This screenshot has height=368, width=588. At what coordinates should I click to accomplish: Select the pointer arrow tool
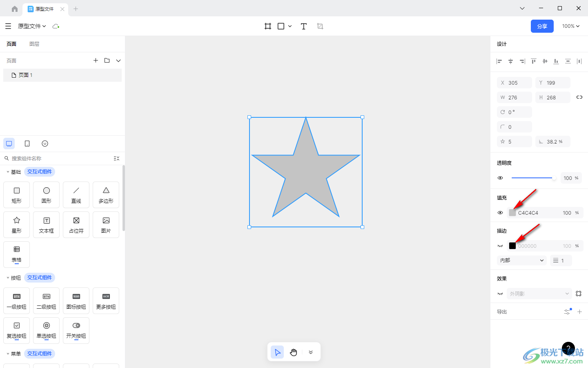(x=277, y=352)
